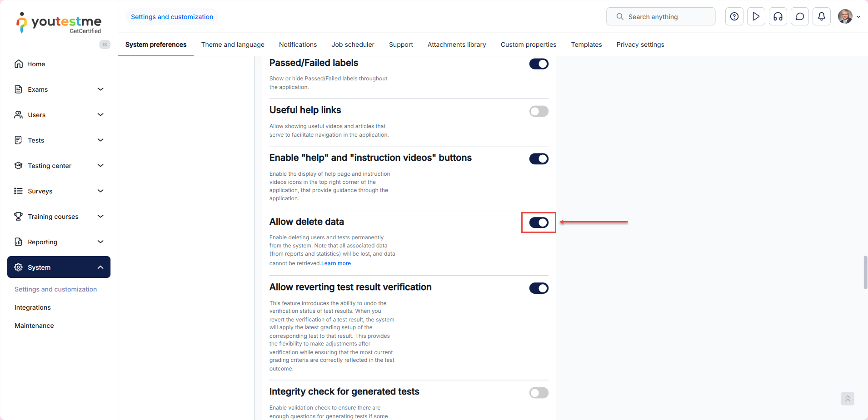The height and width of the screenshot is (420, 868).
Task: Click the Learn more link
Action: [336, 263]
